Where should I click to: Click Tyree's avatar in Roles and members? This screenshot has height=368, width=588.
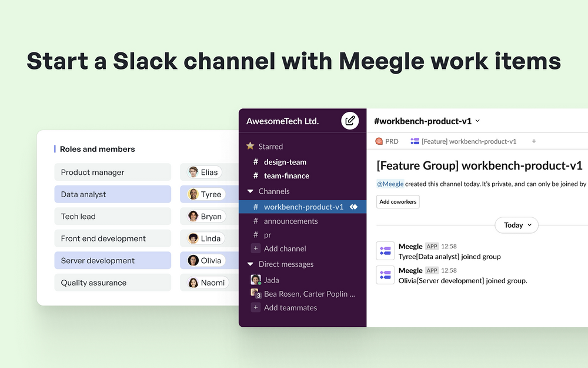point(193,194)
